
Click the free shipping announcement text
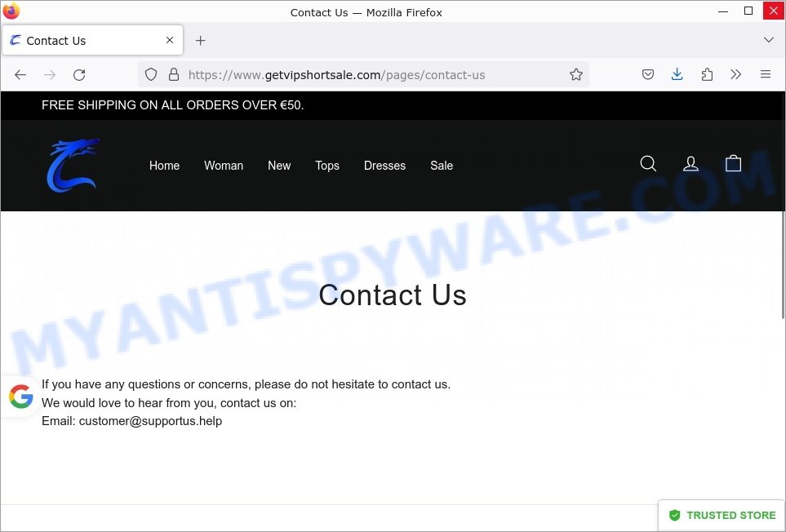tap(172, 105)
